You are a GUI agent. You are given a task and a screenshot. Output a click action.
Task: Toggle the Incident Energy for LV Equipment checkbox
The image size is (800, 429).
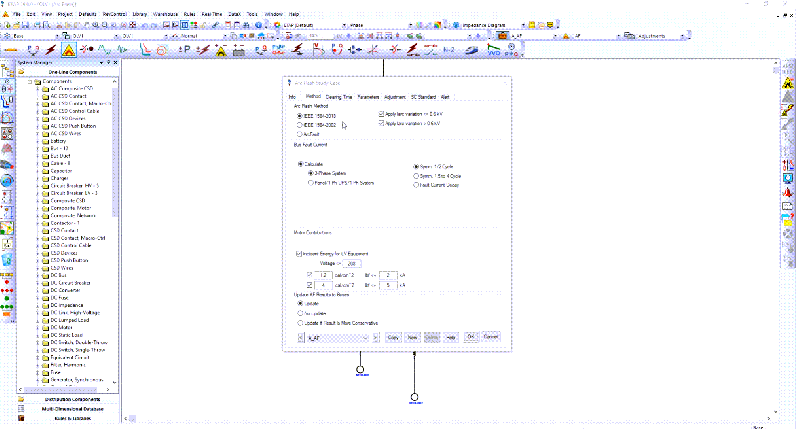coord(299,253)
